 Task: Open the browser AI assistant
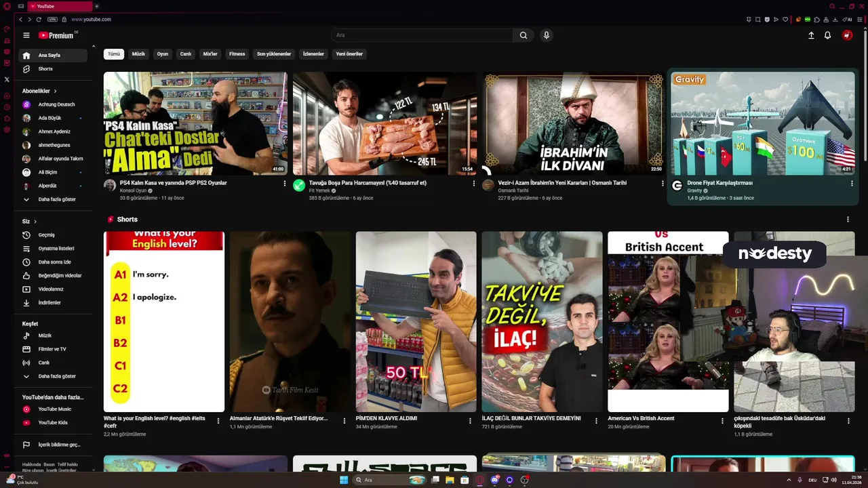point(848,19)
